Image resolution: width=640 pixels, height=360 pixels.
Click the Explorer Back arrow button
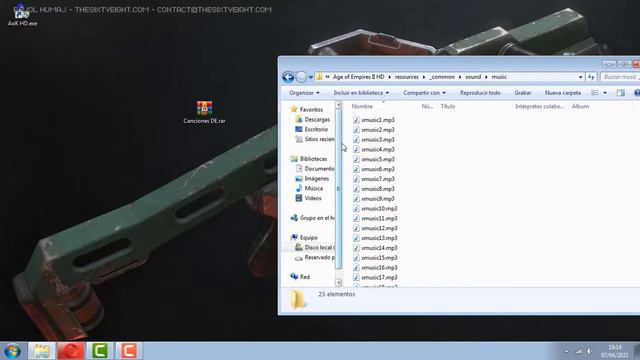[x=288, y=77]
